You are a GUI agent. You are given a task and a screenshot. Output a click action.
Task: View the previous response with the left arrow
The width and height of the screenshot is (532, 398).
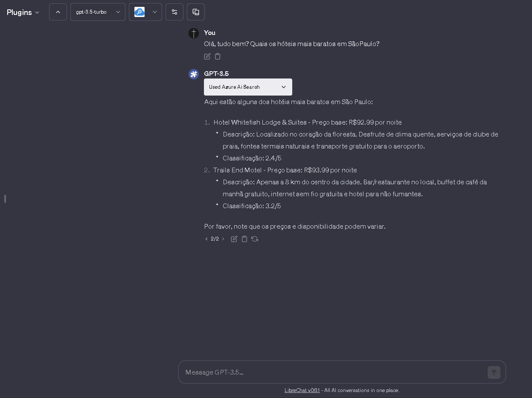[x=206, y=239]
